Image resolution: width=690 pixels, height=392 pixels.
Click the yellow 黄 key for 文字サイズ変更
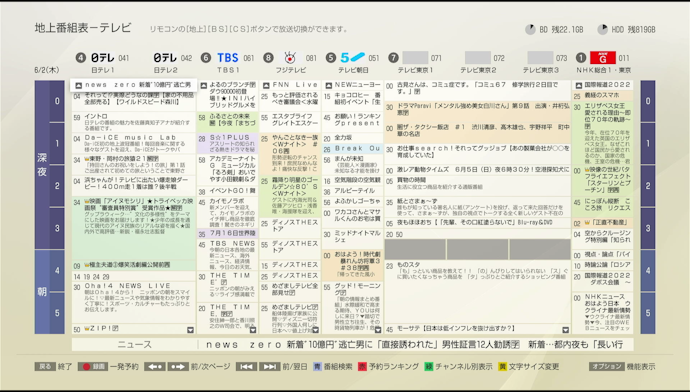point(502,366)
